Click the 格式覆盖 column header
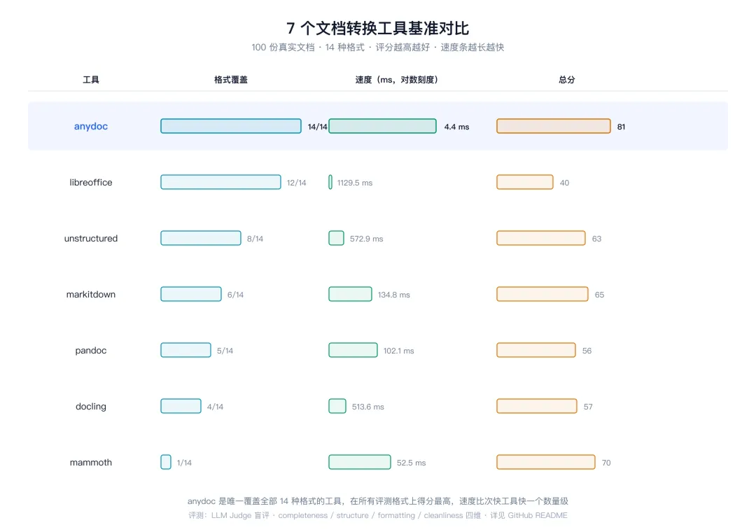 coord(231,80)
